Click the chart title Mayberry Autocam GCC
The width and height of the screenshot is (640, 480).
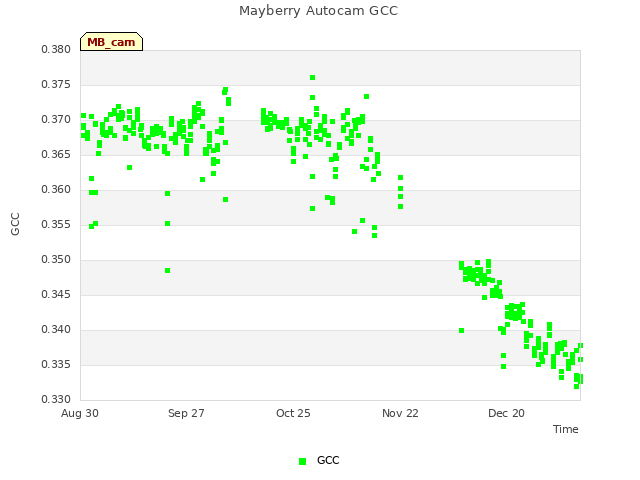318,11
